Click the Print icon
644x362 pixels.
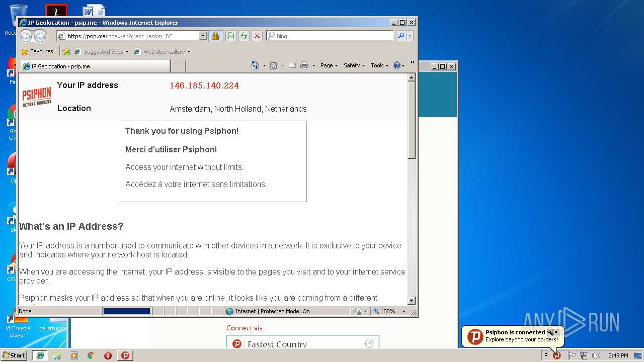pyautogui.click(x=304, y=65)
